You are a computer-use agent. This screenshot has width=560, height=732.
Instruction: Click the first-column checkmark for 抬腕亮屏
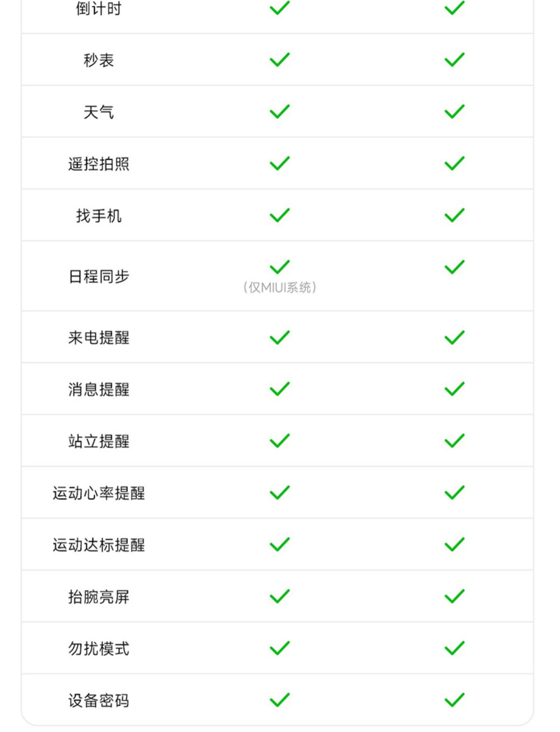(279, 597)
